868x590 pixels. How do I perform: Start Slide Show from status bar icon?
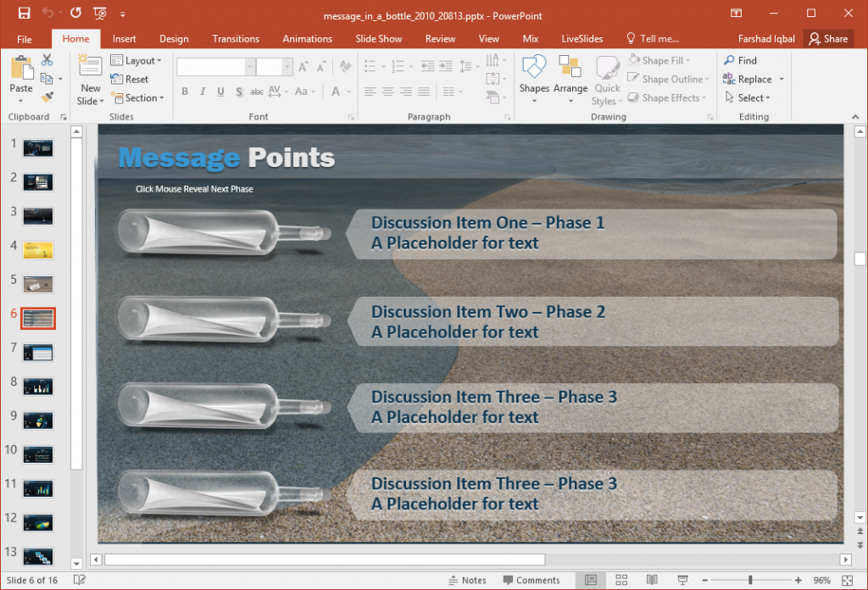[682, 580]
